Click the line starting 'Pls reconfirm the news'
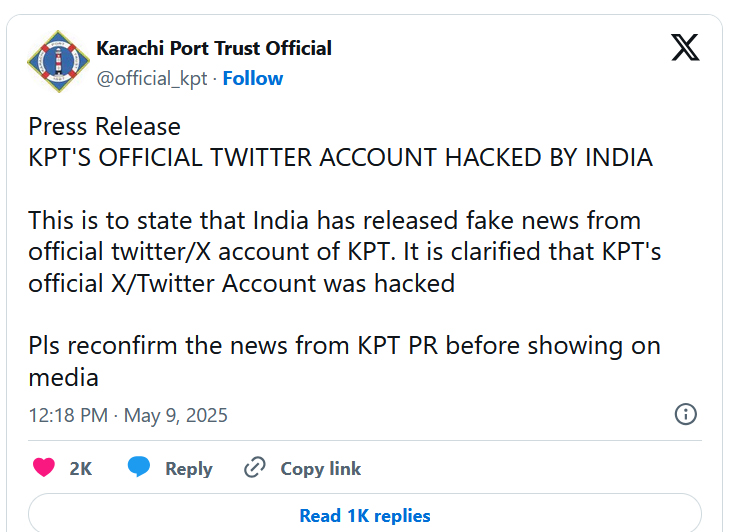 tap(344, 346)
